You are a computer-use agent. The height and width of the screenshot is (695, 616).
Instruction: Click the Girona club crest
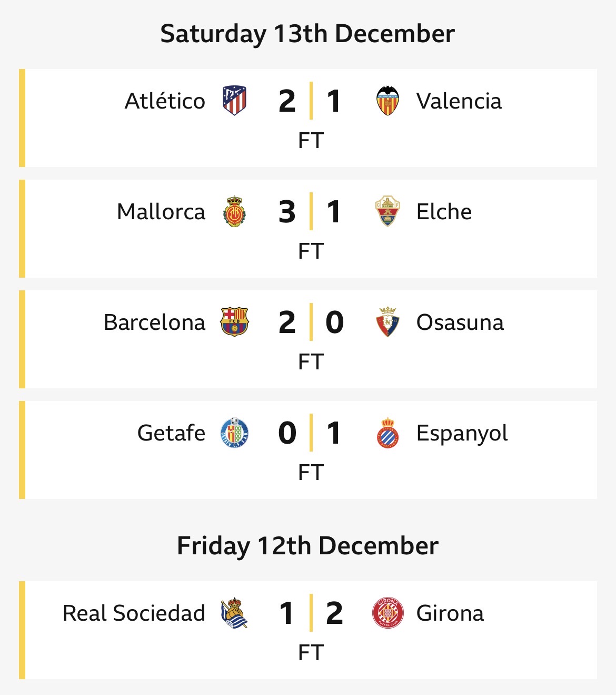click(388, 613)
